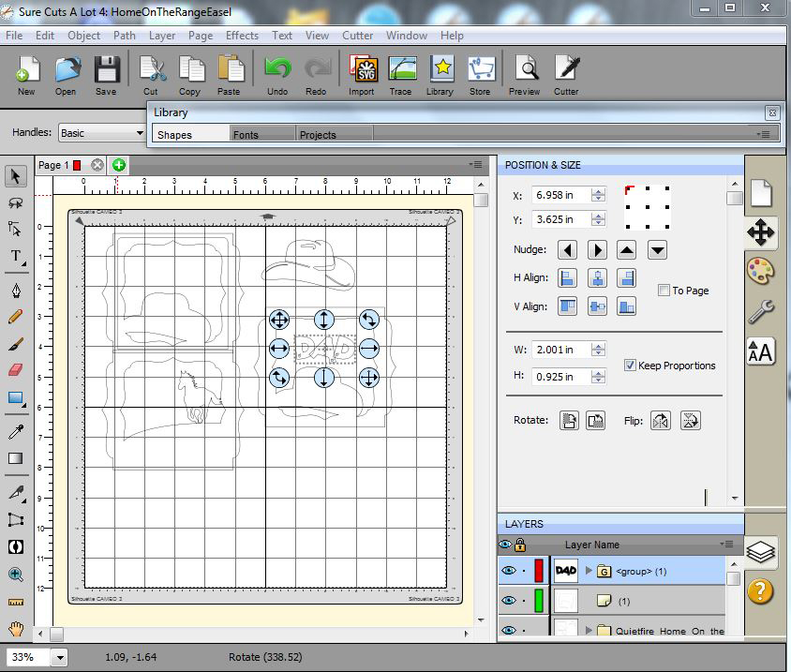Click the Preview magnifier icon
791x672 pixels.
coord(525,69)
